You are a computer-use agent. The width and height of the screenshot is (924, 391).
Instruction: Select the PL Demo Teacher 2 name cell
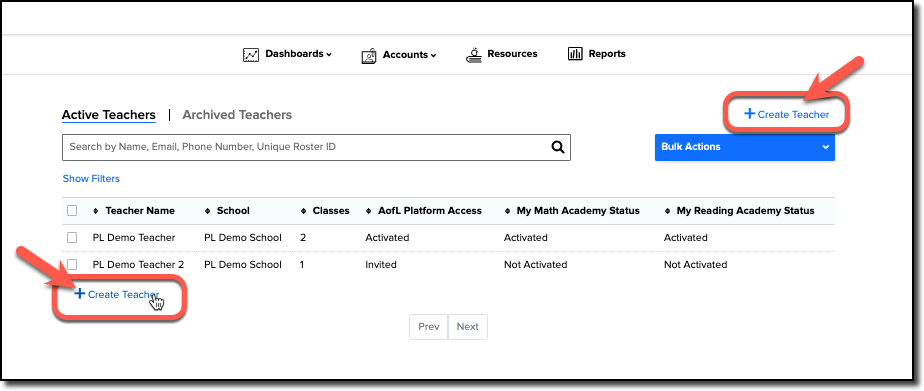tap(138, 264)
